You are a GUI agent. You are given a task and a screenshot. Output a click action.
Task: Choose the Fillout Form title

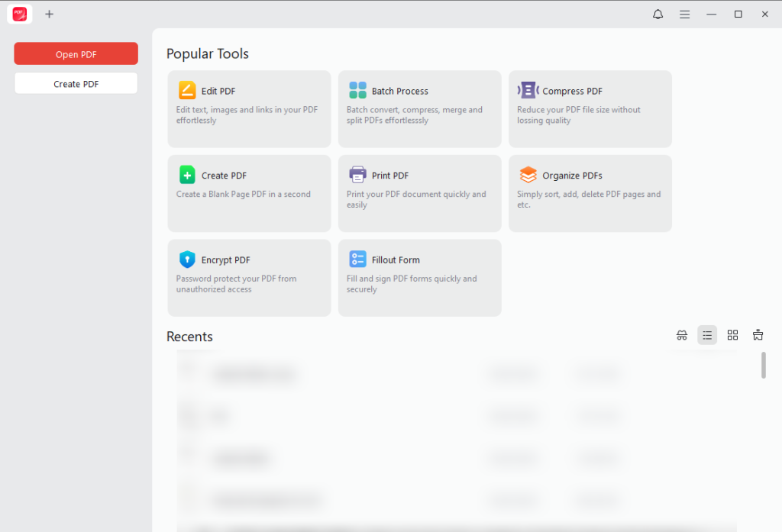point(396,260)
